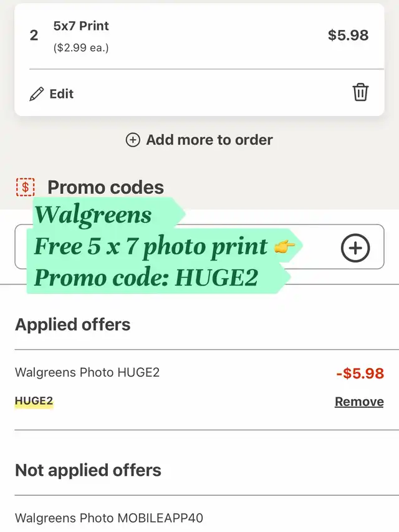Tap Add more to order

point(199,140)
